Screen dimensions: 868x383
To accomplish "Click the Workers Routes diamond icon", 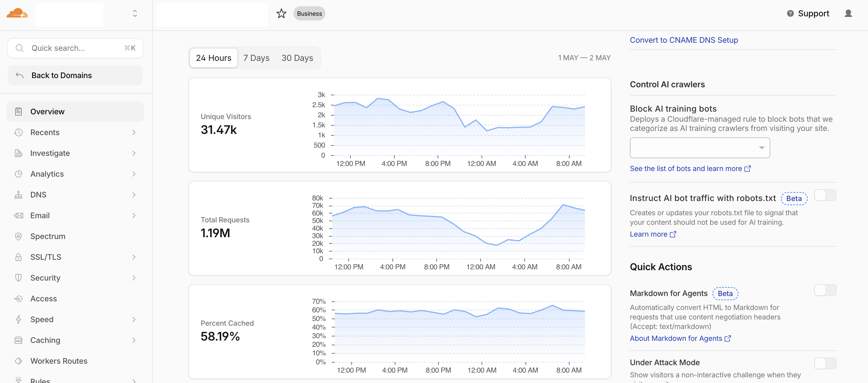I will click(x=18, y=361).
